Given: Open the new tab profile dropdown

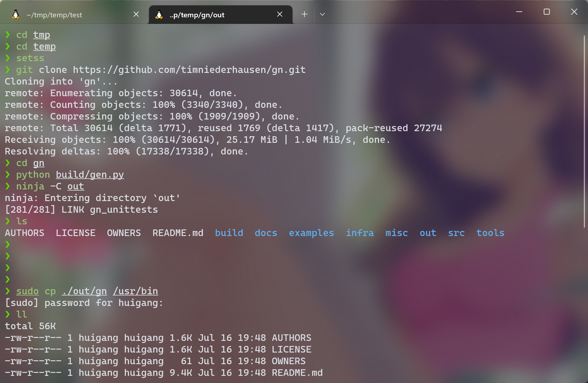Looking at the screenshot, I should 322,14.
